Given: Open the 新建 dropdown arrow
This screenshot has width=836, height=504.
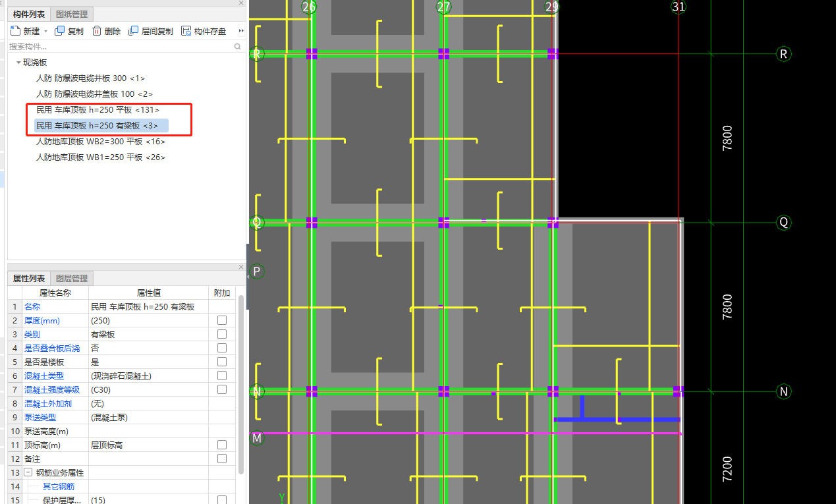Looking at the screenshot, I should click(x=46, y=31).
